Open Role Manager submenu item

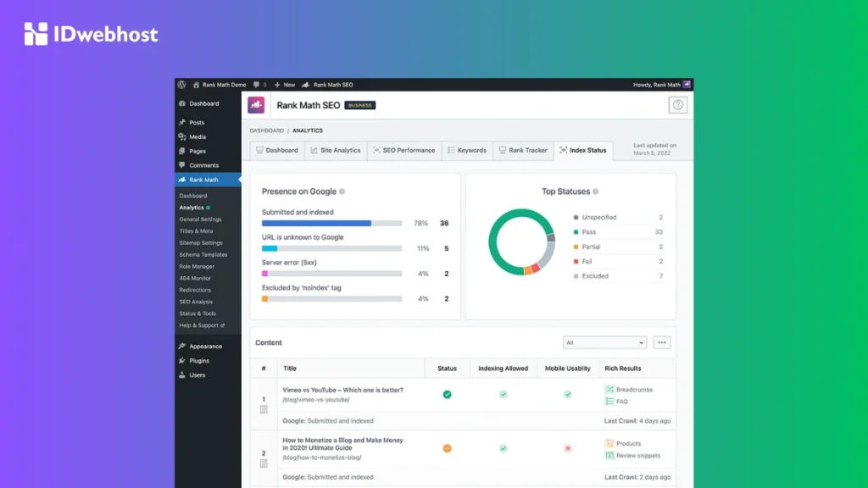pos(197,267)
